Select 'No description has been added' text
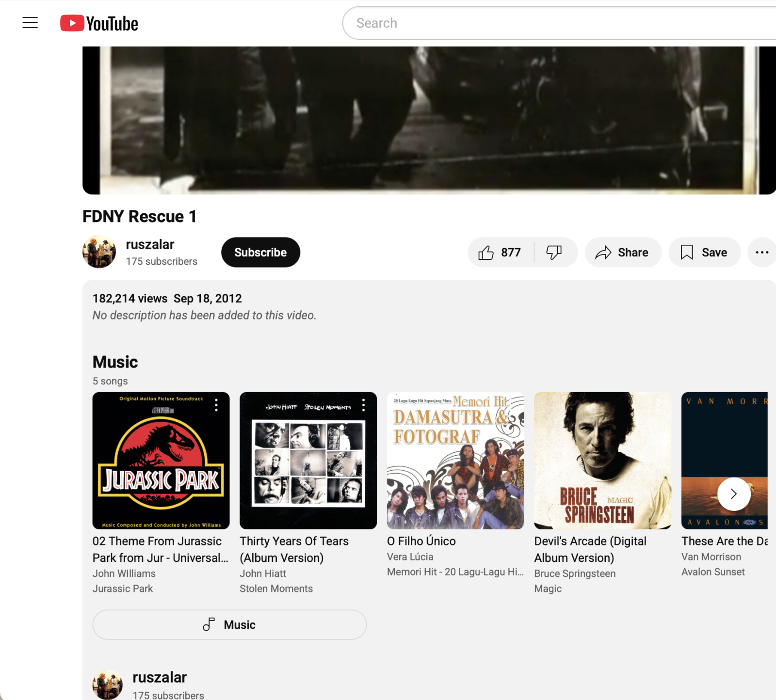Image resolution: width=776 pixels, height=700 pixels. pos(204,315)
